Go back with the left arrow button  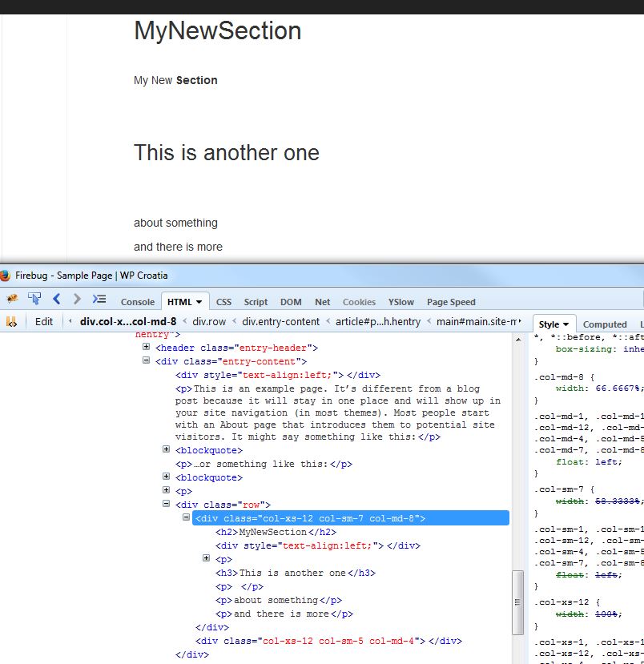click(x=56, y=299)
